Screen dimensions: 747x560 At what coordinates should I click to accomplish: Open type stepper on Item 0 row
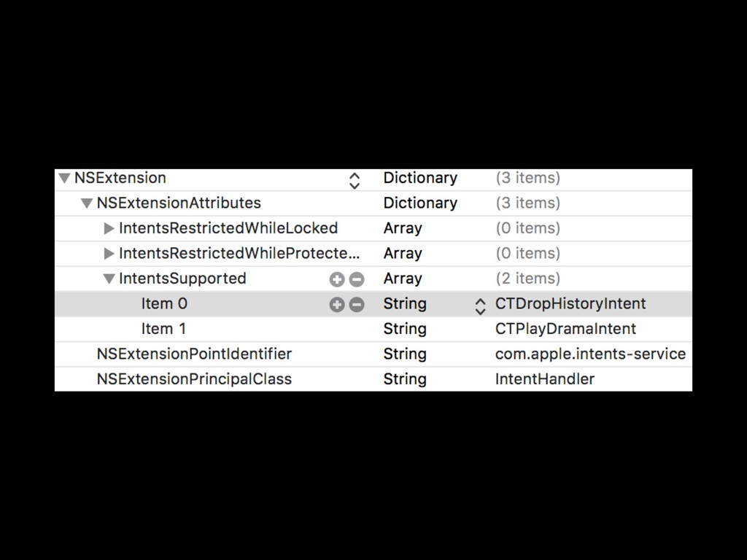(480, 306)
